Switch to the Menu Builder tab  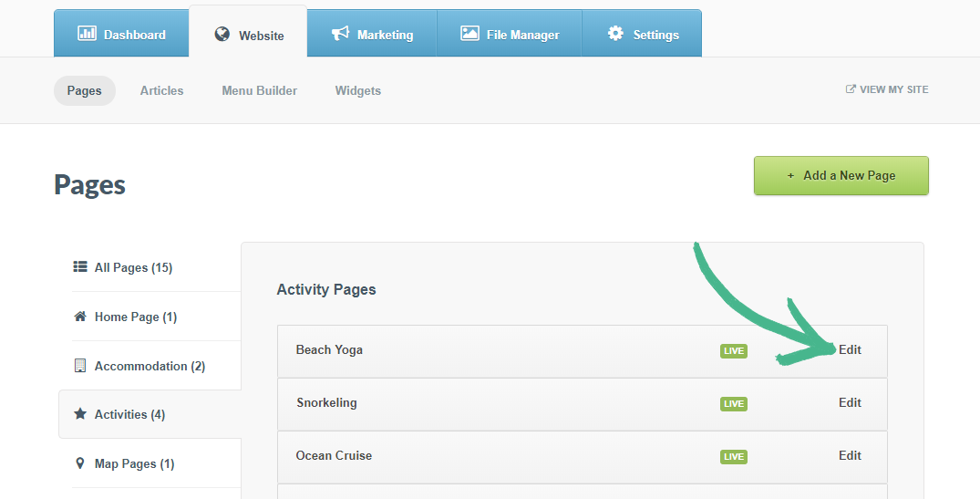(259, 90)
